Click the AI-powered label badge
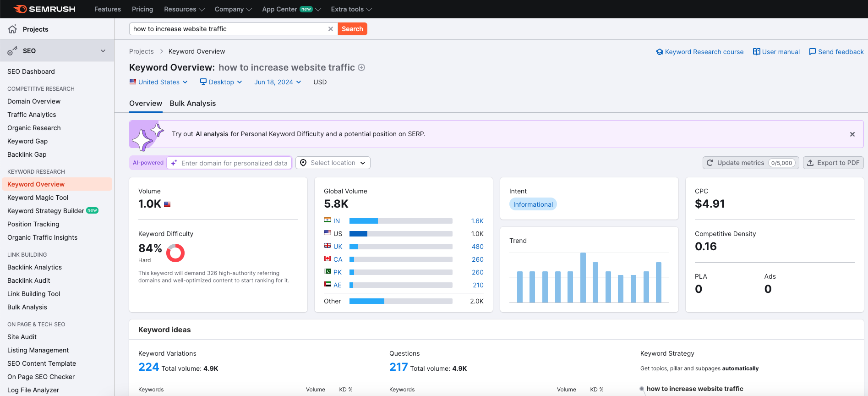The width and height of the screenshot is (868, 396). 148,163
